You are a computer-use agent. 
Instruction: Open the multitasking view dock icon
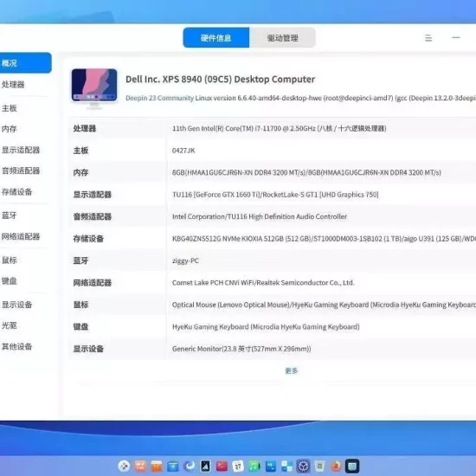coord(140,466)
